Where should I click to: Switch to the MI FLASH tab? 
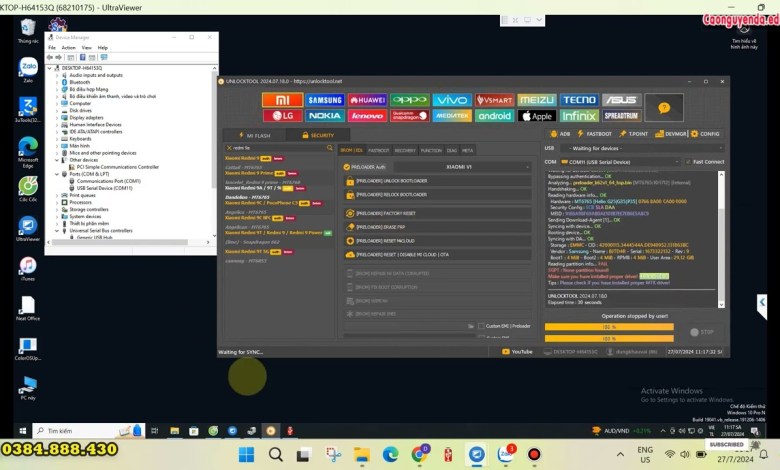254,135
